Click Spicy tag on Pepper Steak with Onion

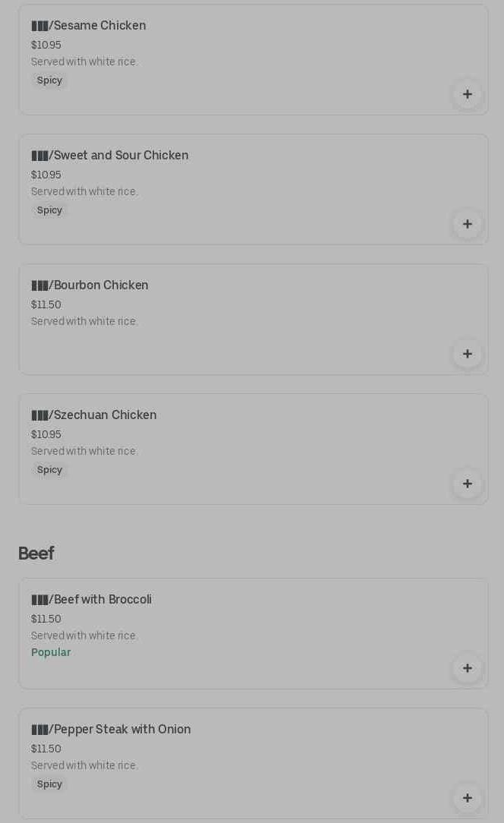[x=49, y=784]
